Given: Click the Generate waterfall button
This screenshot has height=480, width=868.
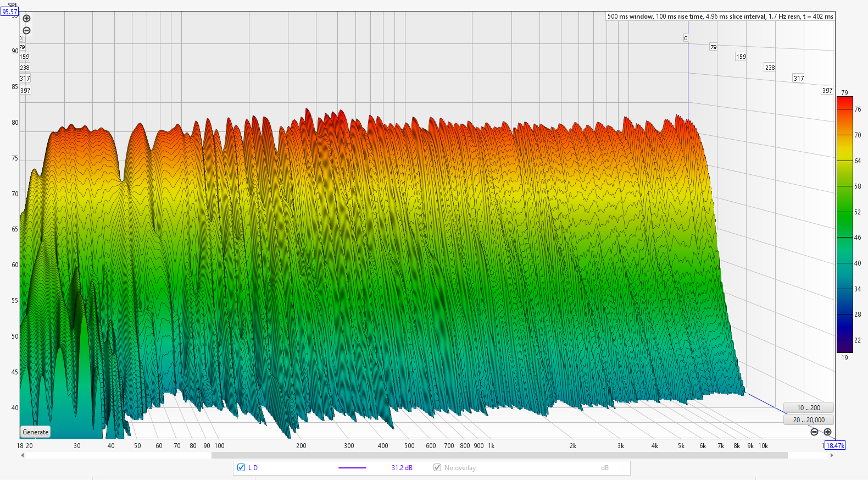Looking at the screenshot, I should click(x=36, y=432).
